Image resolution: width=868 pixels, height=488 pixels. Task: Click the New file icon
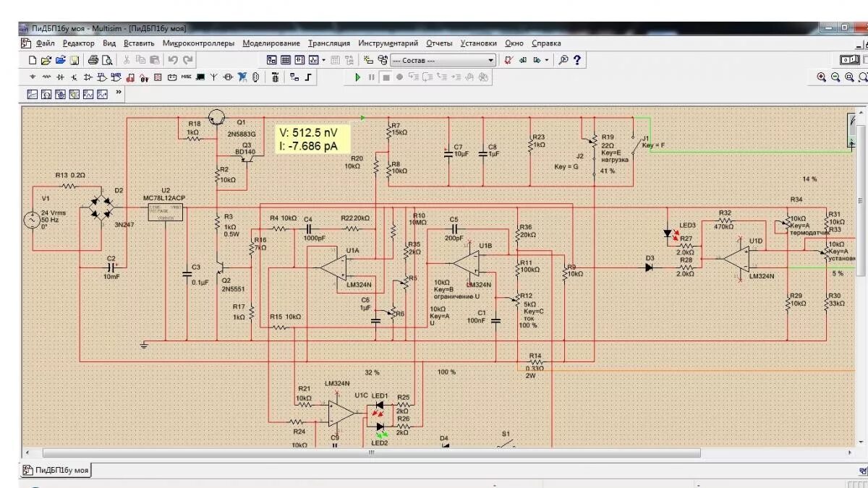tap(33, 61)
